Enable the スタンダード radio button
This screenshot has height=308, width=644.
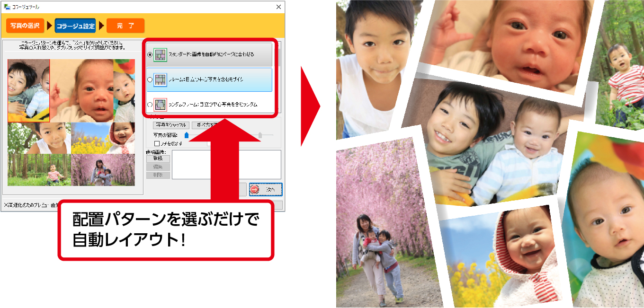(150, 55)
